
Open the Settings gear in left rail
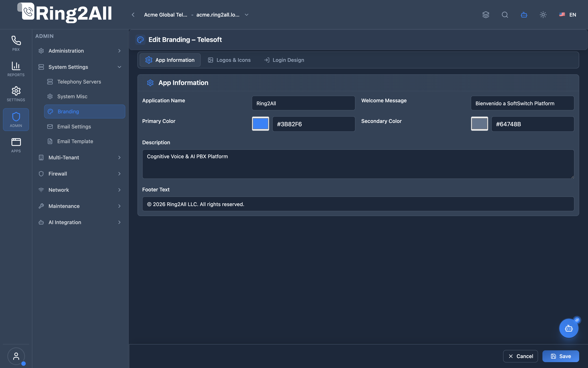(16, 94)
